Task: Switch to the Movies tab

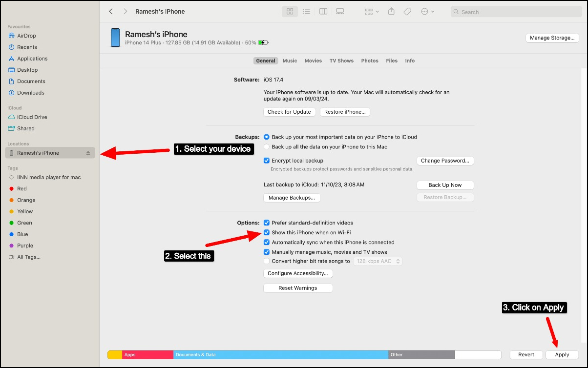Action: 313,61
